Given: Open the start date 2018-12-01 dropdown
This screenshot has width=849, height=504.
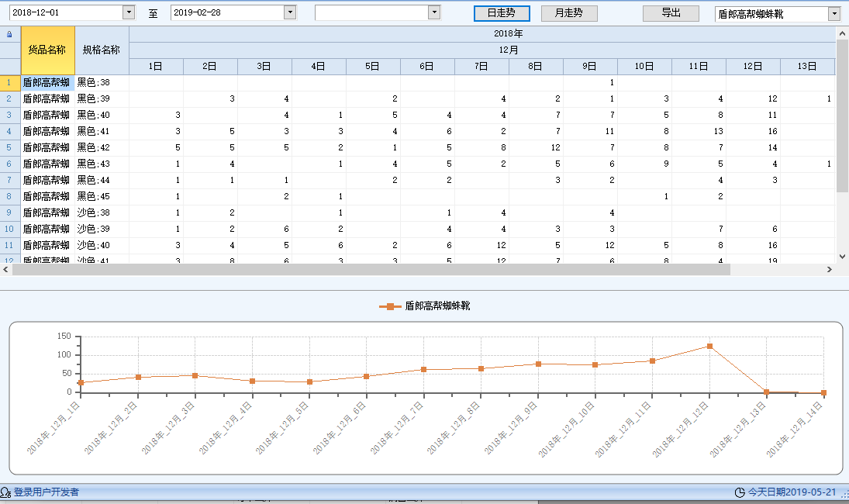Looking at the screenshot, I should [x=129, y=12].
